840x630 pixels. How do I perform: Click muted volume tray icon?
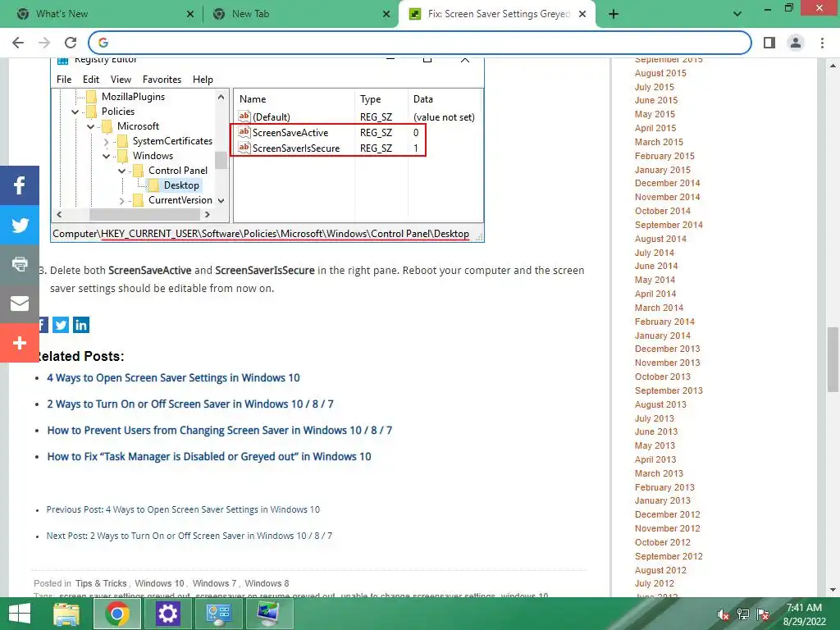click(x=724, y=614)
